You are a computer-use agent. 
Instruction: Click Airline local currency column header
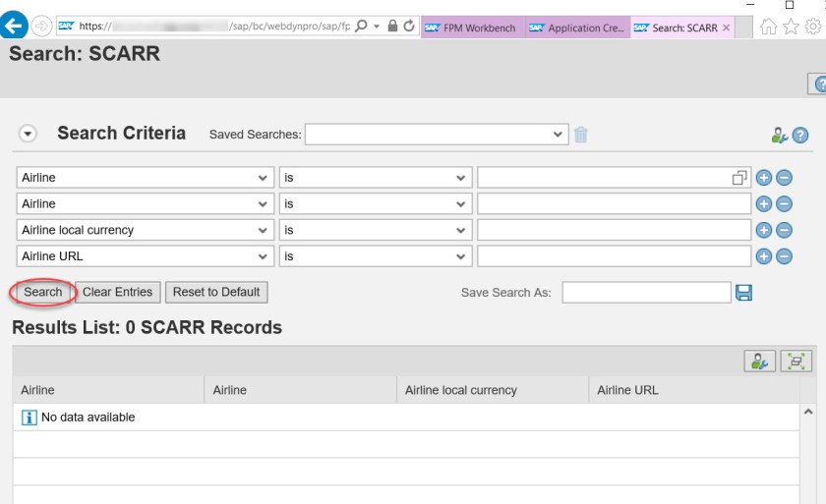[493, 390]
